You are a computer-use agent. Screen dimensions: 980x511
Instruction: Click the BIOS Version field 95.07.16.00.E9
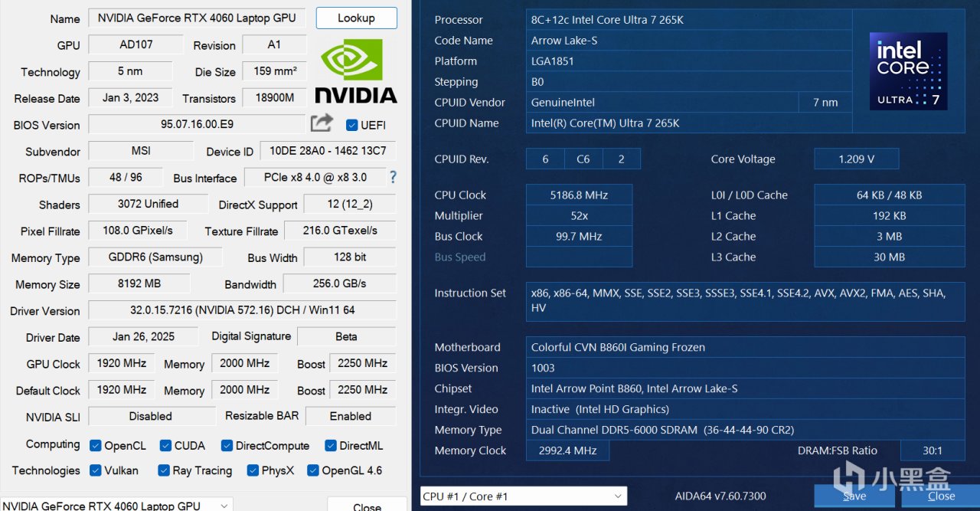click(x=197, y=124)
